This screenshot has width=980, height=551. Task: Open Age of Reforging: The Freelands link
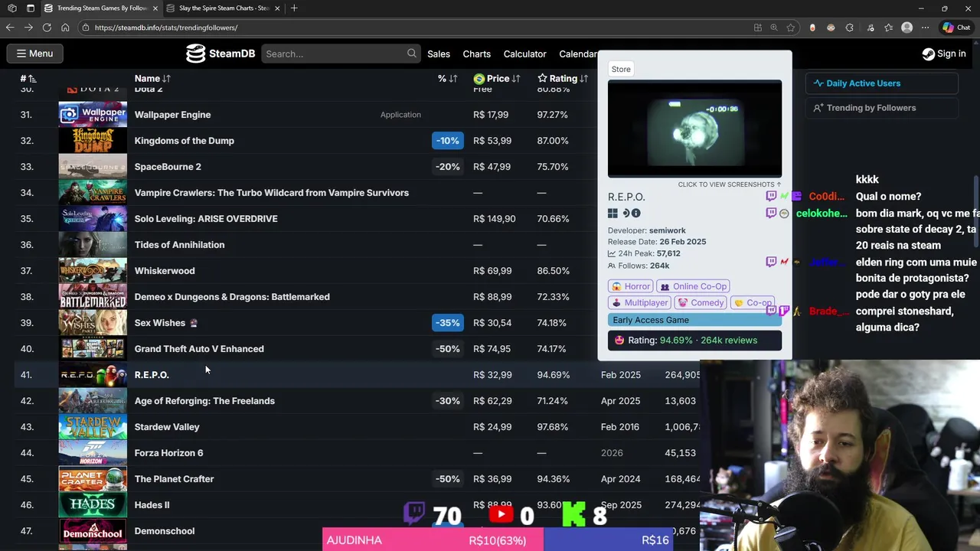click(x=204, y=401)
